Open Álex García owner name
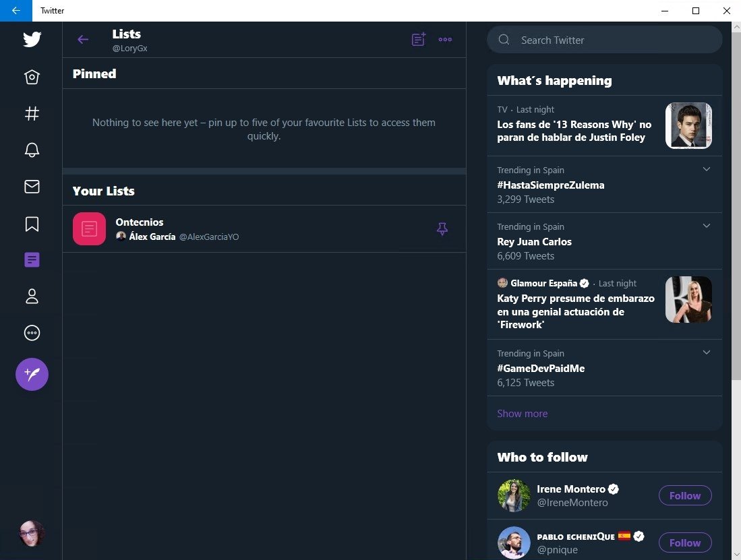The width and height of the screenshot is (741, 560). (152, 237)
